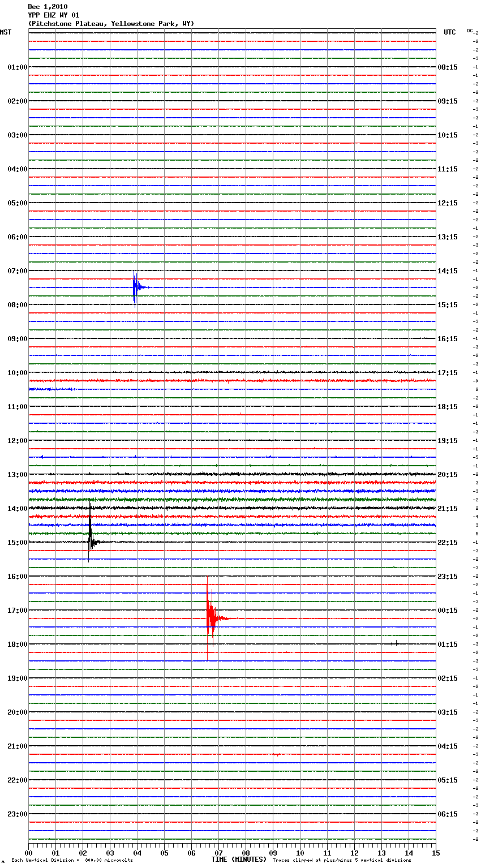Viewport: 481px width, 868px height.
Task: Click the "12:00" MST time label
Action: 17,441
